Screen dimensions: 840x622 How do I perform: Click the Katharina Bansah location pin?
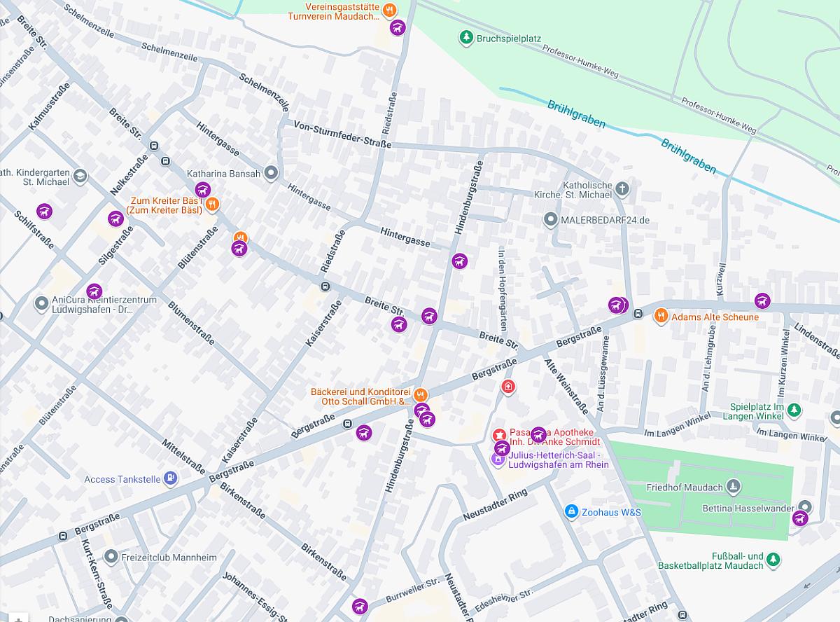point(272,173)
